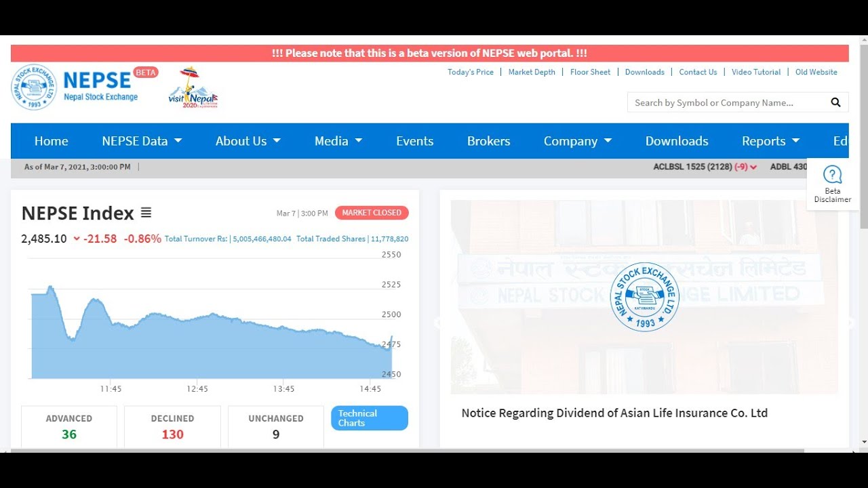Open the Today's Price link
Screen dimensions: 868x488
click(471, 72)
